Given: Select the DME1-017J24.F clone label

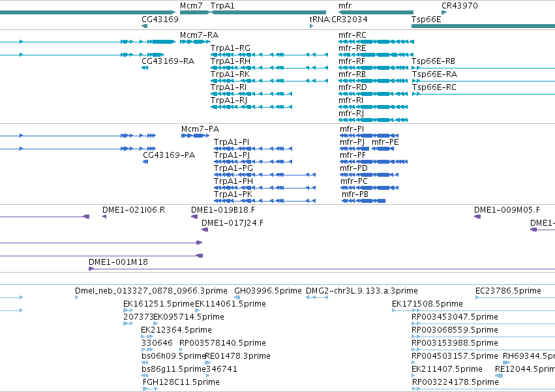Looking at the screenshot, I should [x=232, y=223].
